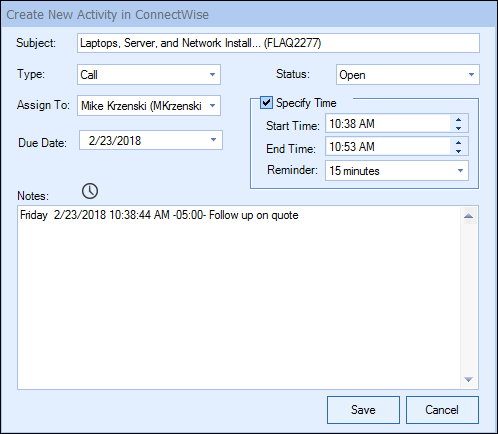This screenshot has width=498, height=434.
Task: Click the Notes scrollbar down arrow
Action: 469,379
